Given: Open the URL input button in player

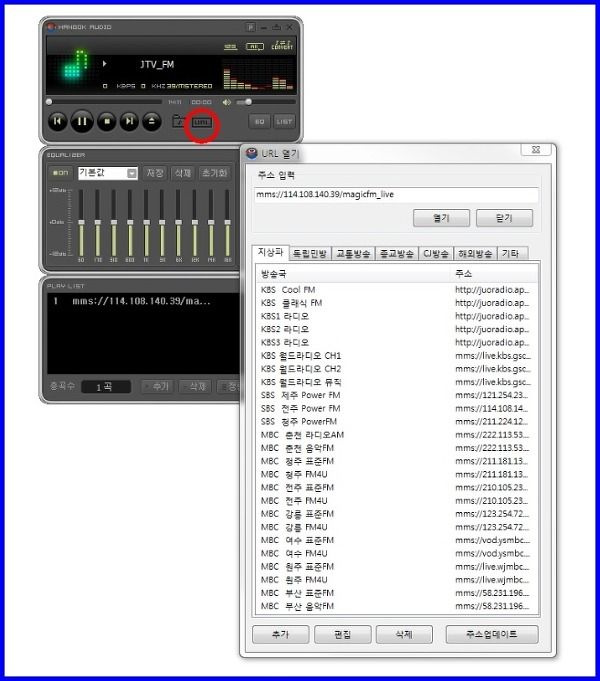Looking at the screenshot, I should (x=202, y=122).
